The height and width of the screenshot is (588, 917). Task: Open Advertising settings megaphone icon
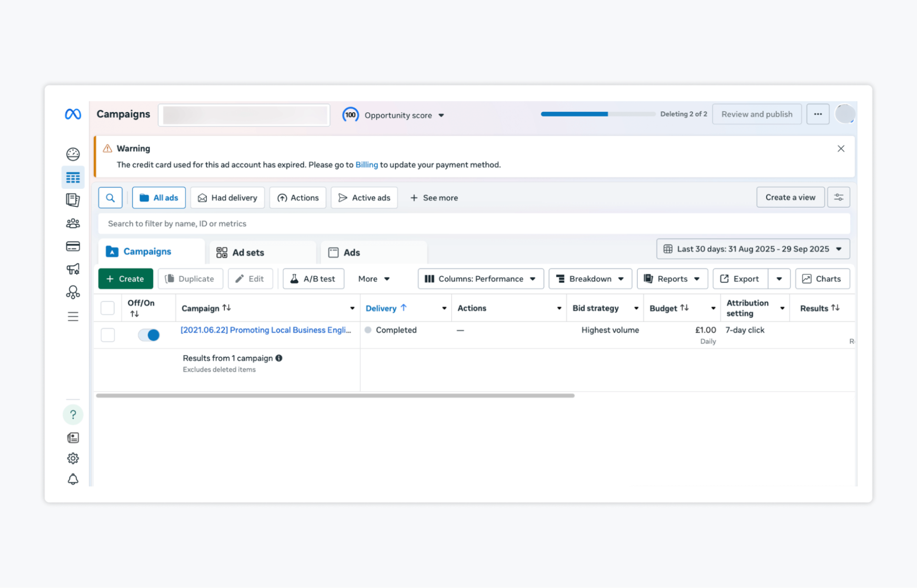(73, 269)
